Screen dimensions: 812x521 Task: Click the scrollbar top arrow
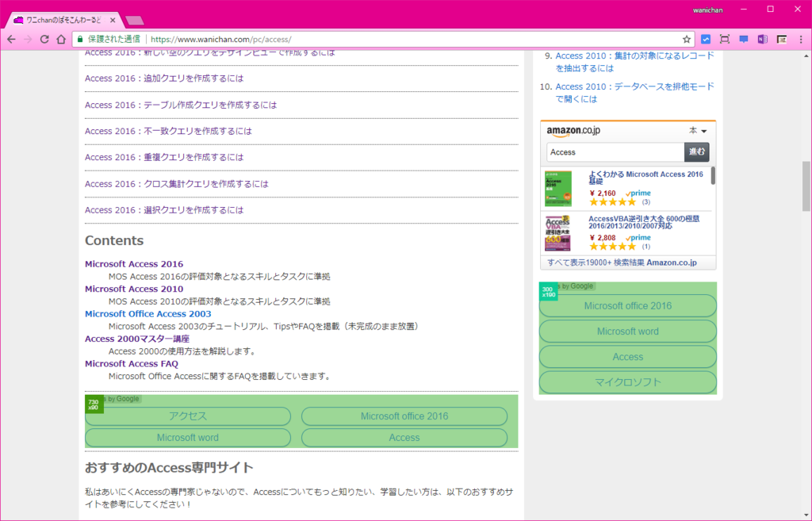click(x=806, y=56)
